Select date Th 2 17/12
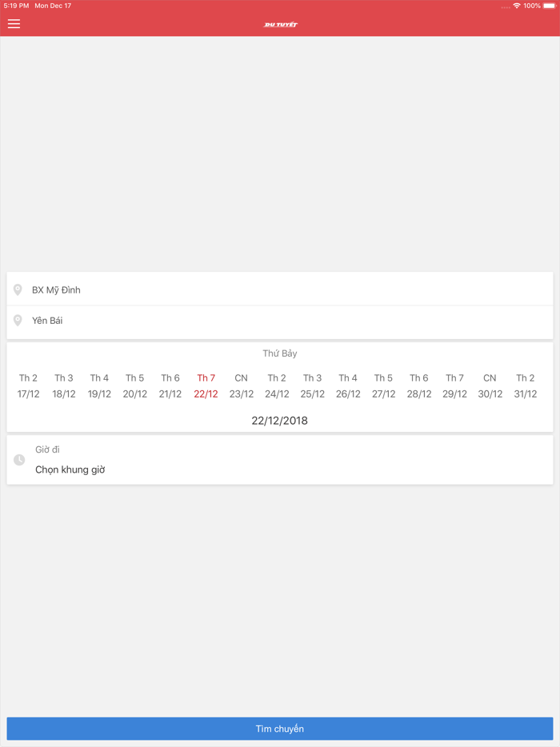The height and width of the screenshot is (747, 560). coord(29,385)
